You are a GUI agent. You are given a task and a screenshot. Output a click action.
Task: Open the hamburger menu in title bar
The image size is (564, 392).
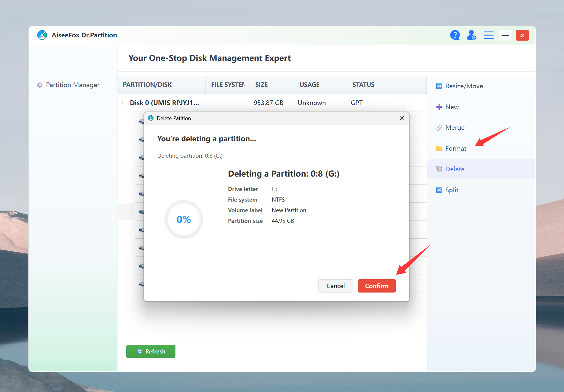pos(489,35)
